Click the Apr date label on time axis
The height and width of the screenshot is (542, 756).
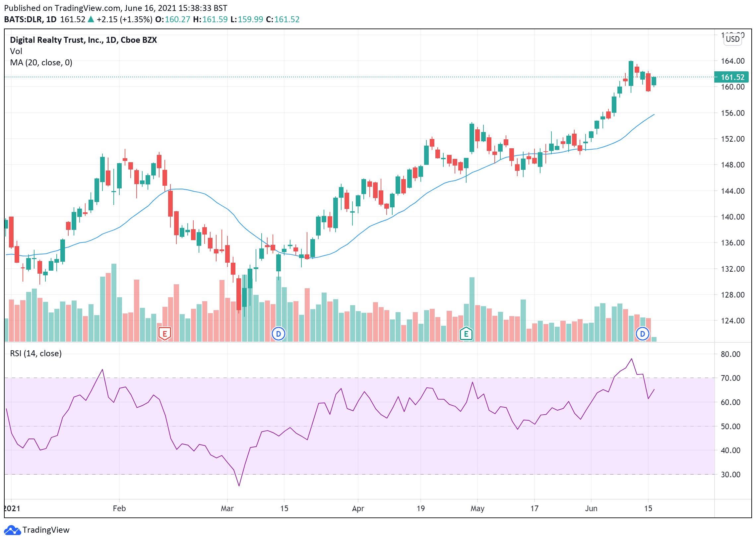pyautogui.click(x=358, y=508)
